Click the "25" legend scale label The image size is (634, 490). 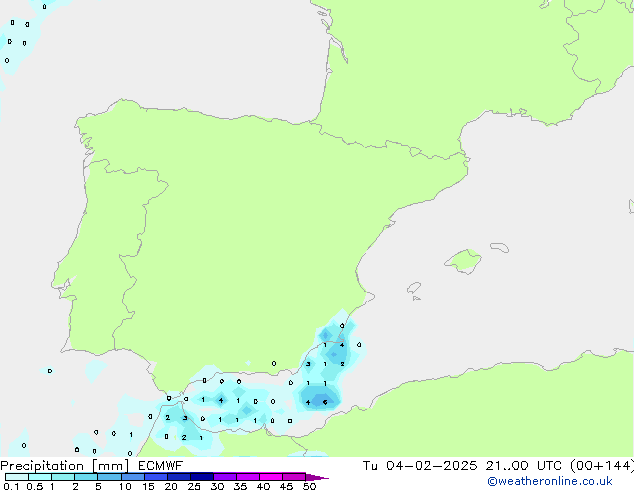pyautogui.click(x=194, y=486)
